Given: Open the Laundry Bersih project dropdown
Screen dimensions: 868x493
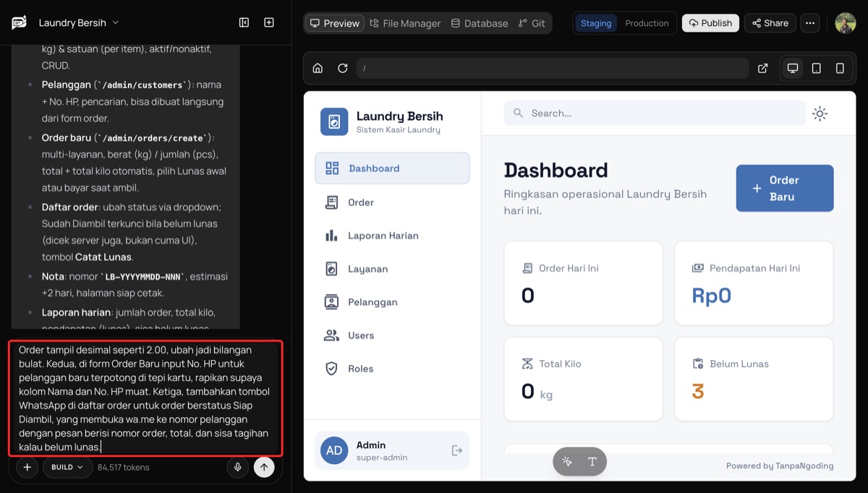Looking at the screenshot, I should [x=79, y=23].
